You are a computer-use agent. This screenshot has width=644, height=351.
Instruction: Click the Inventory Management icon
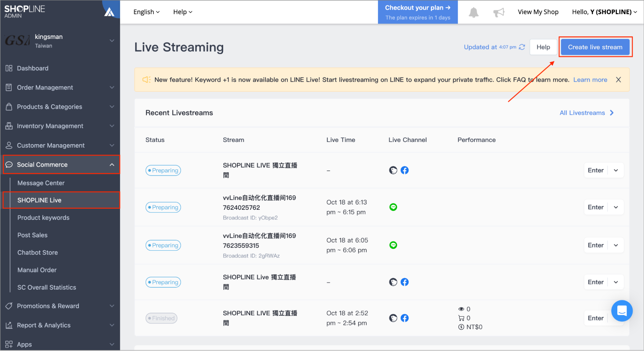pos(9,126)
